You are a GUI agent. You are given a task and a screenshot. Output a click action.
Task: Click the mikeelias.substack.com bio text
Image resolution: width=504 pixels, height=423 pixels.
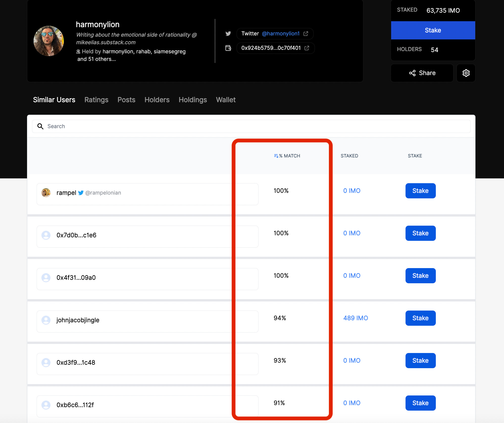(x=106, y=42)
